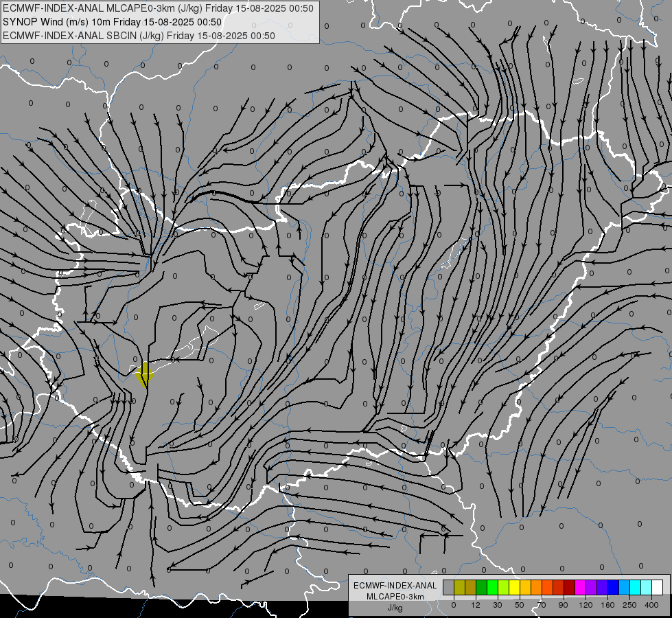Click the MLCAPE0-3km title line in header
This screenshot has height=618, width=672.
point(158,8)
